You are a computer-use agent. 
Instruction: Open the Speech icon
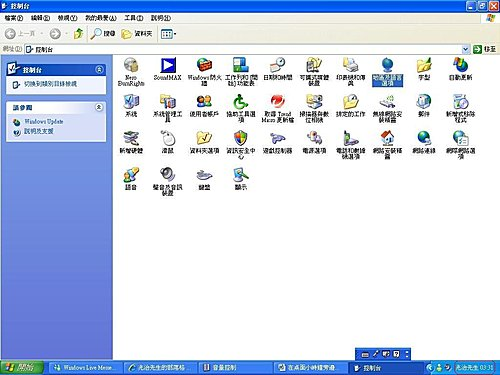click(x=131, y=179)
